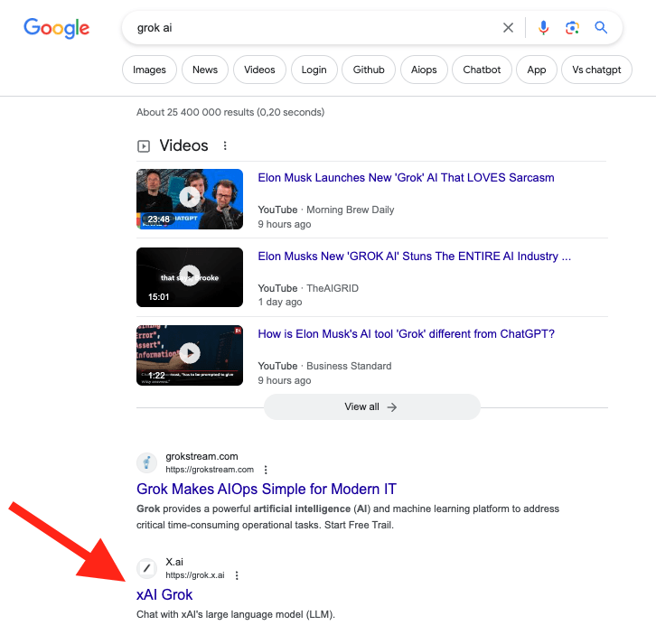
Task: Select the News filter chip
Action: coord(205,70)
